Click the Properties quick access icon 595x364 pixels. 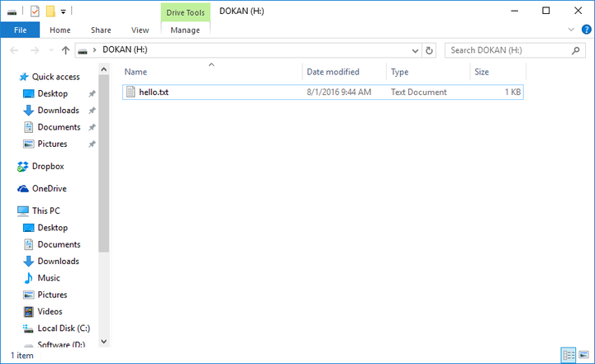click(x=35, y=12)
